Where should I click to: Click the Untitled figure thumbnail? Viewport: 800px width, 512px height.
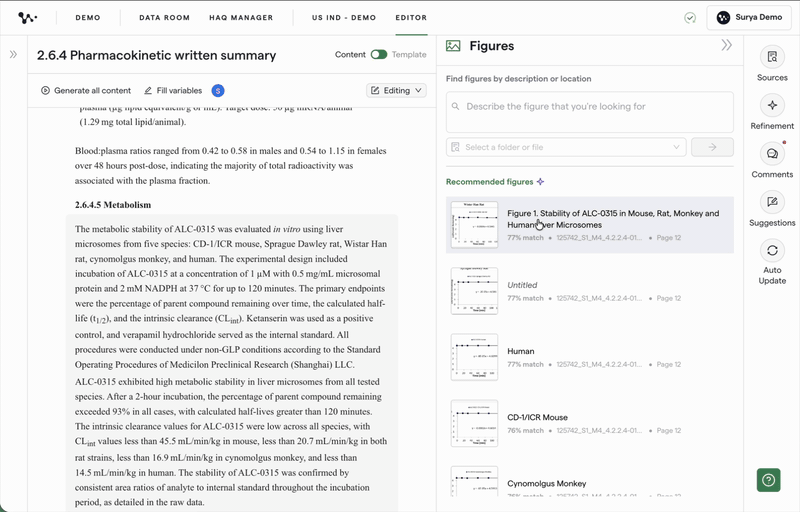click(x=474, y=291)
